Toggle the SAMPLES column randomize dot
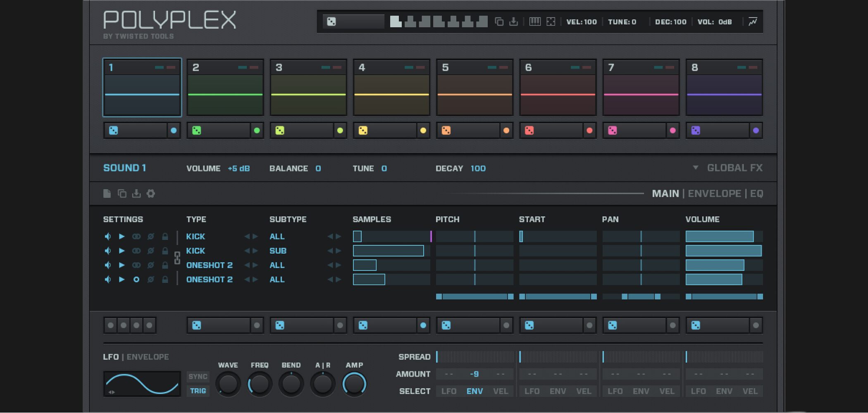The image size is (868, 413). click(x=423, y=325)
